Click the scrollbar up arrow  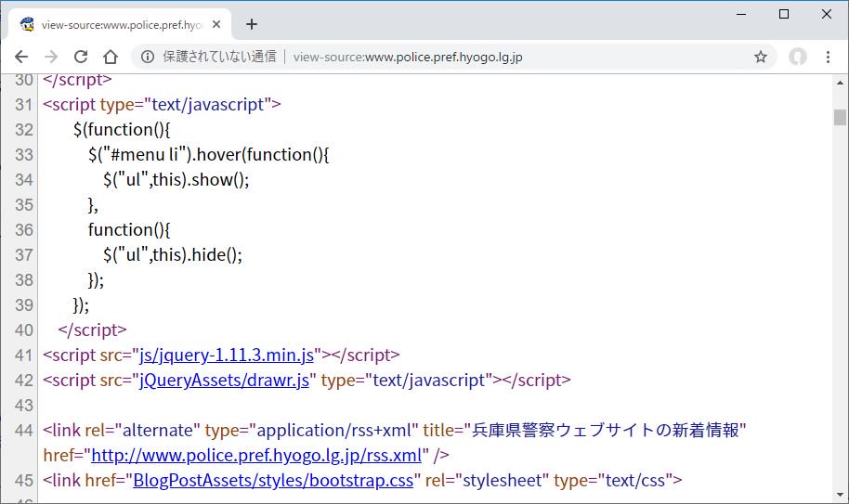click(x=840, y=83)
